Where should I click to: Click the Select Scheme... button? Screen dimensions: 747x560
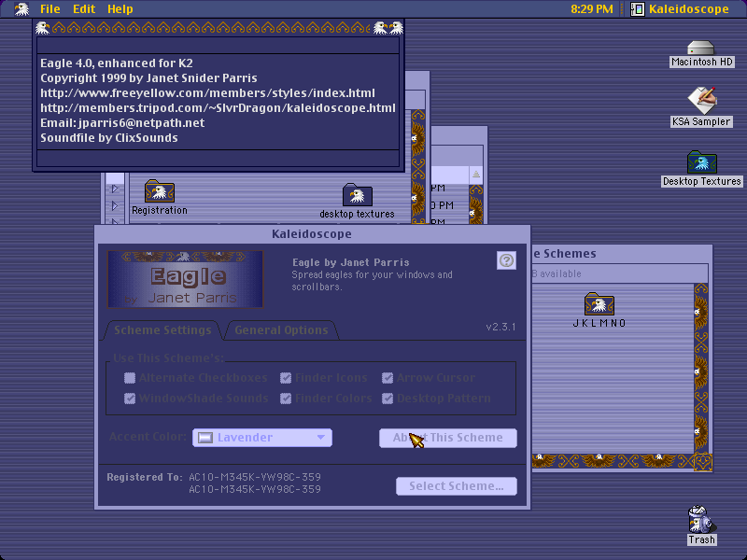click(x=457, y=486)
